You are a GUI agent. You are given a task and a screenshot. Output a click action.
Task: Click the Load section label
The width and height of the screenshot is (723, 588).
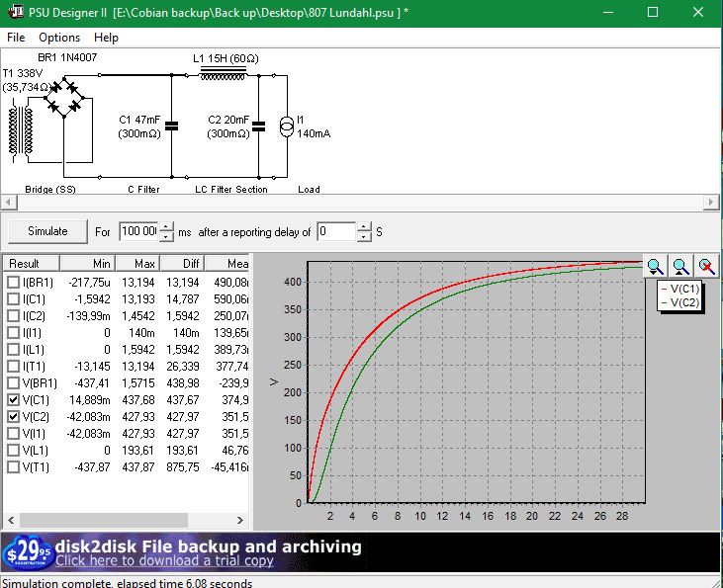[309, 189]
